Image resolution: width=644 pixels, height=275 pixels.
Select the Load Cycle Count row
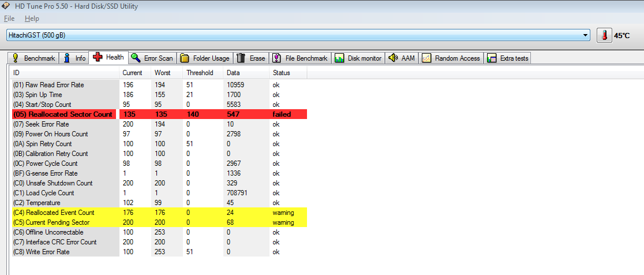[x=159, y=193]
